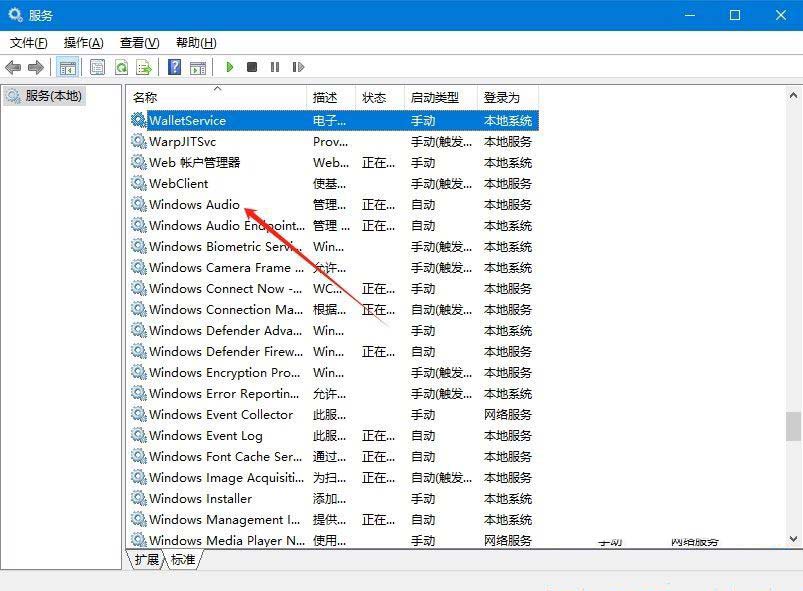Open Properties using the toolbar icon
Image resolution: width=803 pixels, height=591 pixels.
tap(97, 67)
